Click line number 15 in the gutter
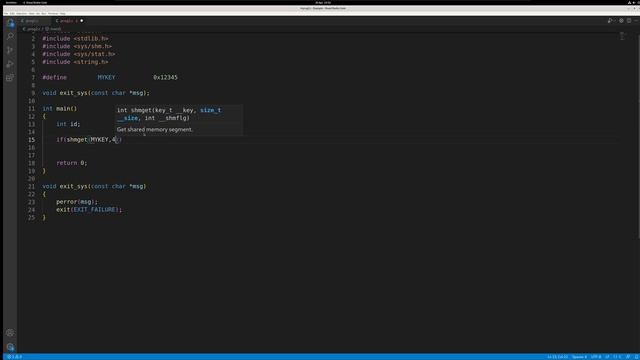This screenshot has width=640, height=360. coord(31,140)
